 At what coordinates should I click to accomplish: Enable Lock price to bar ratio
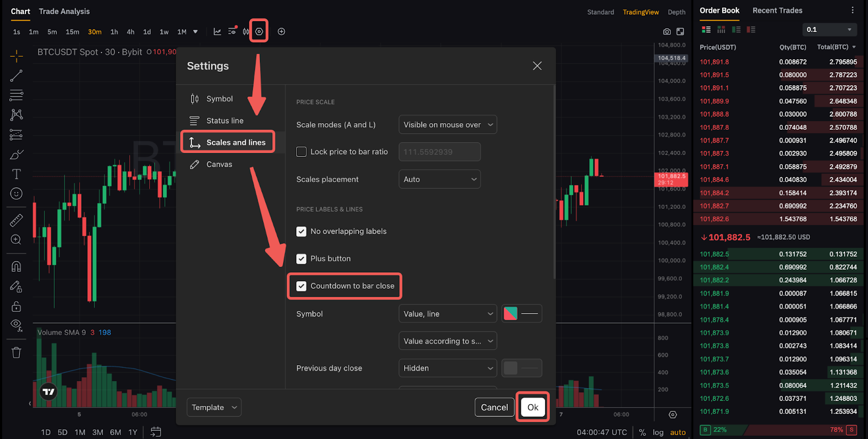pyautogui.click(x=301, y=152)
